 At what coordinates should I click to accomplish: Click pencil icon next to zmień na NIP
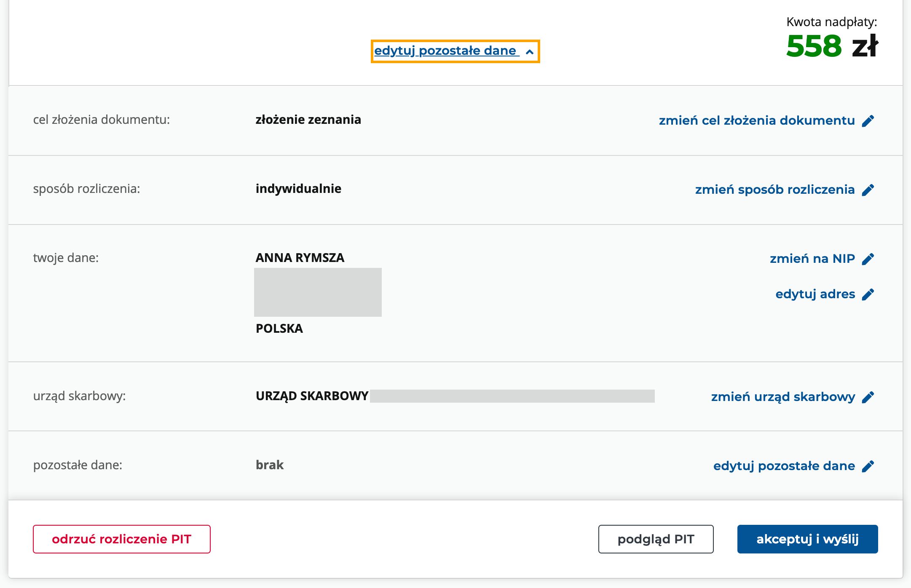[x=868, y=259]
